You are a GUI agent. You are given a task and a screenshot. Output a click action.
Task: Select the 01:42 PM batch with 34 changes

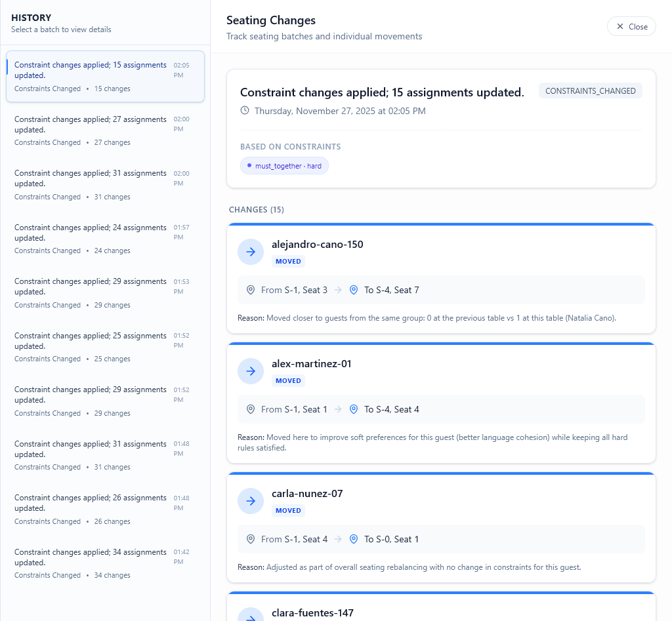click(105, 563)
